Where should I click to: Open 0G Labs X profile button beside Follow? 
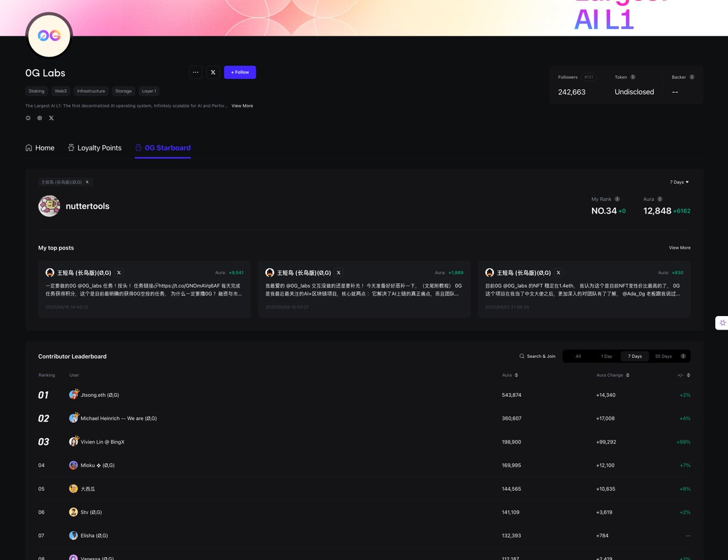pyautogui.click(x=213, y=72)
